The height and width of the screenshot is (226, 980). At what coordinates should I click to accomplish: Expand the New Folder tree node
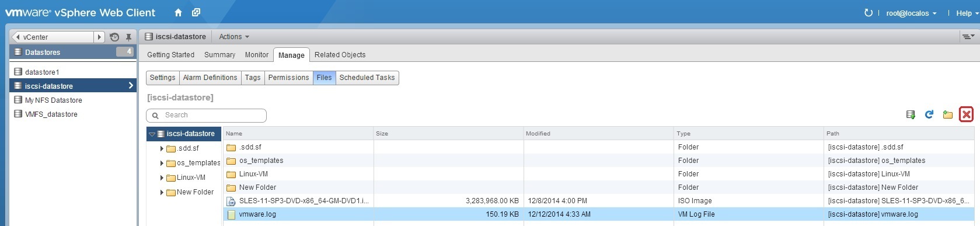coord(162,192)
